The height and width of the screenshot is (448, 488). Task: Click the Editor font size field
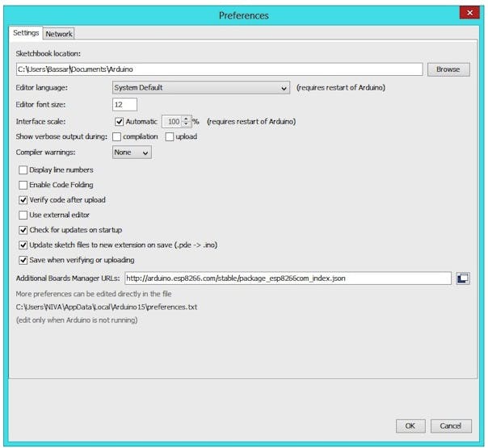pyautogui.click(x=124, y=104)
